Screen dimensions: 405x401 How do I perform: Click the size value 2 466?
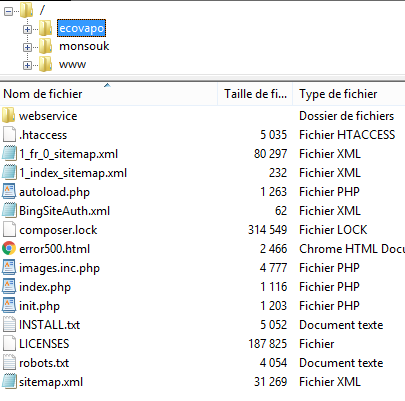(273, 249)
